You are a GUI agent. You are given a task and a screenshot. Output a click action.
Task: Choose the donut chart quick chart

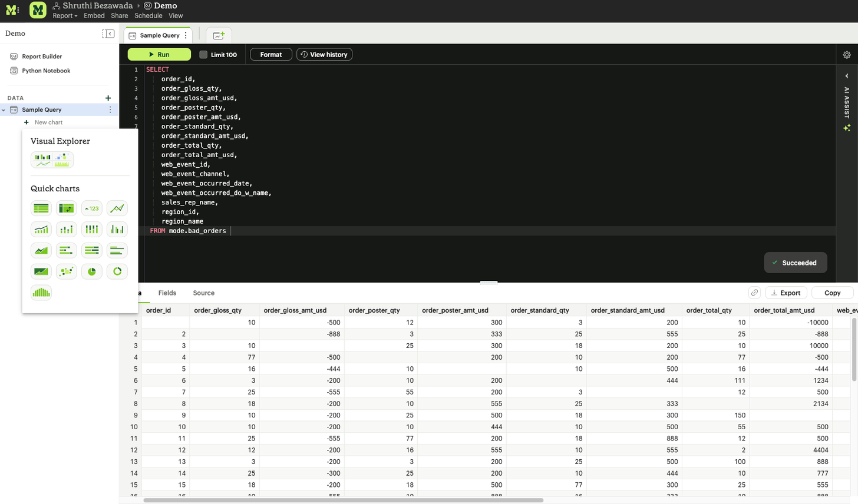pos(117,271)
